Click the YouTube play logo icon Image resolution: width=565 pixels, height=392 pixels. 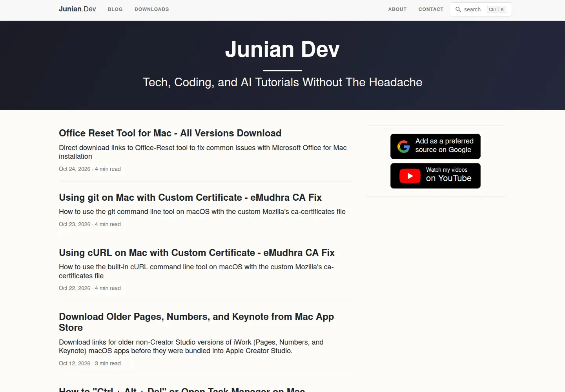[x=410, y=176]
